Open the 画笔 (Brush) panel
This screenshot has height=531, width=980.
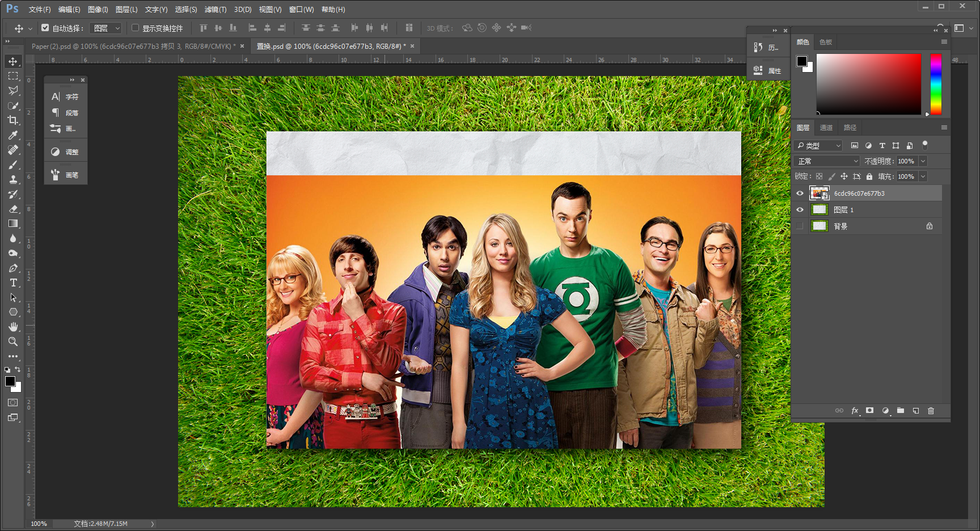(x=65, y=175)
